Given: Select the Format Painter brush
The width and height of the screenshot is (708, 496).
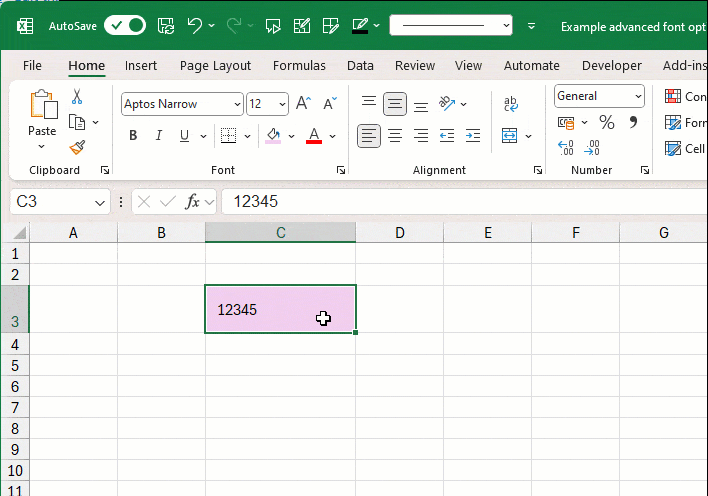Looking at the screenshot, I should (77, 147).
